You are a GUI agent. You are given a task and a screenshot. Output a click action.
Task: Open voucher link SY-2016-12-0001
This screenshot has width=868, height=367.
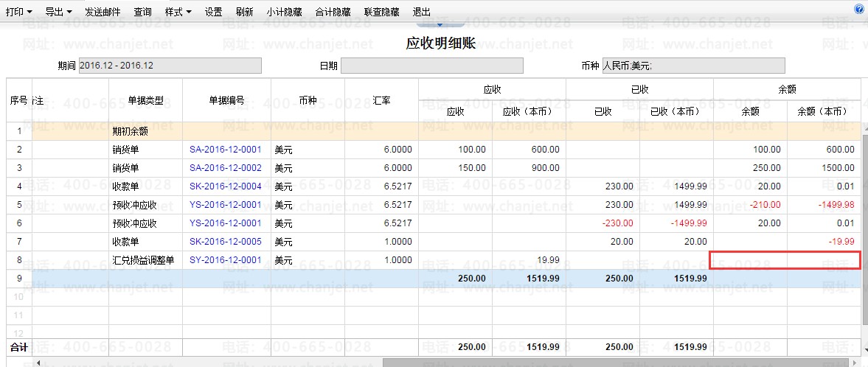226,260
